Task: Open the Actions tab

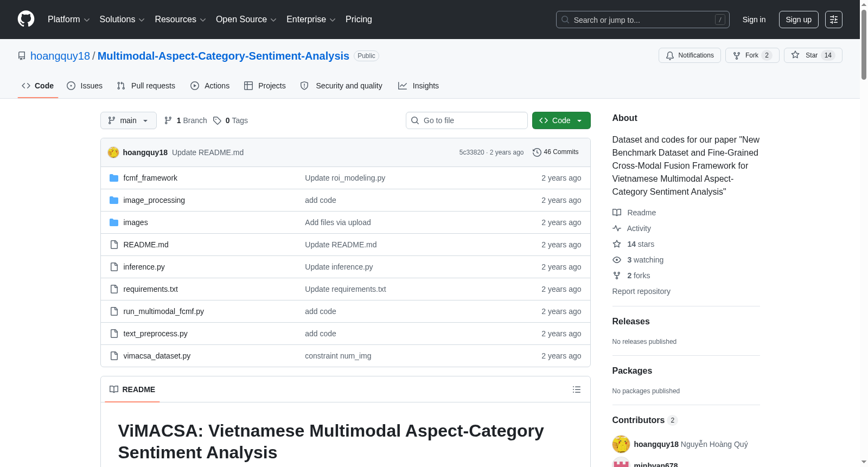Action: pyautogui.click(x=210, y=86)
